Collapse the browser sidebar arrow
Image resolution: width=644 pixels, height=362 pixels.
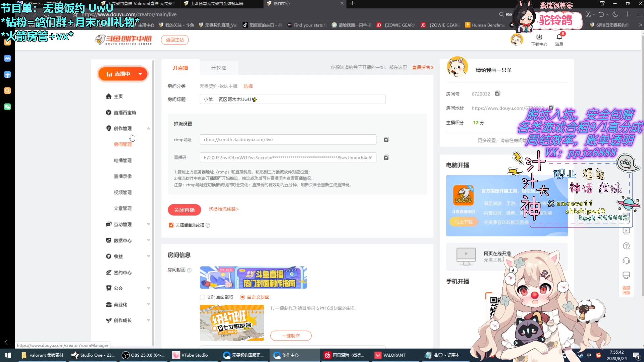click(x=7, y=342)
